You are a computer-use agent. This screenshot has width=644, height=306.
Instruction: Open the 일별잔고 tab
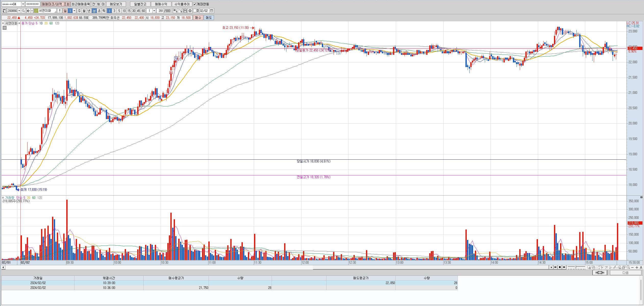[x=140, y=4]
